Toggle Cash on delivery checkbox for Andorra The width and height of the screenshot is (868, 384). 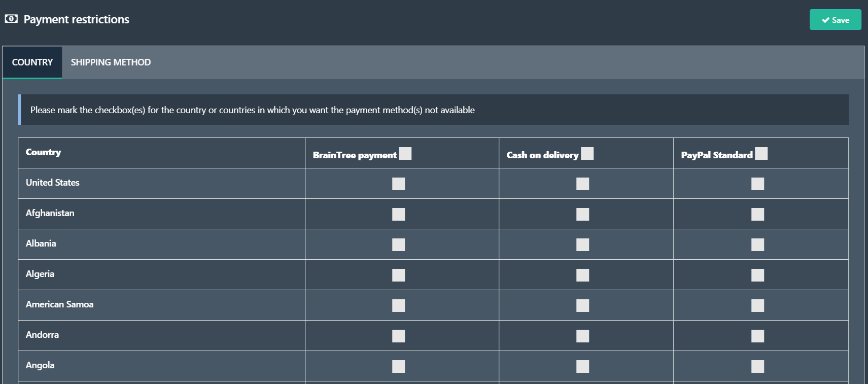[583, 336]
